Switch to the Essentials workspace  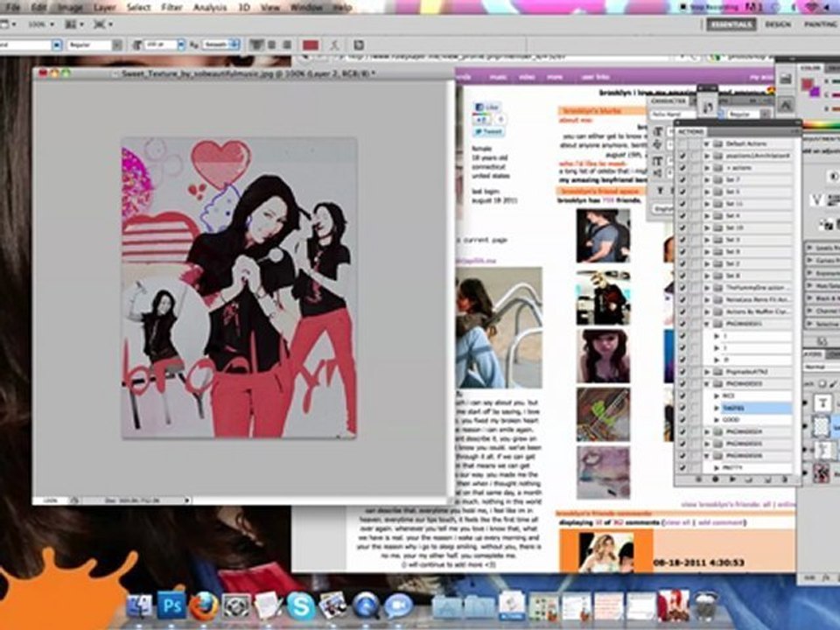(x=731, y=24)
